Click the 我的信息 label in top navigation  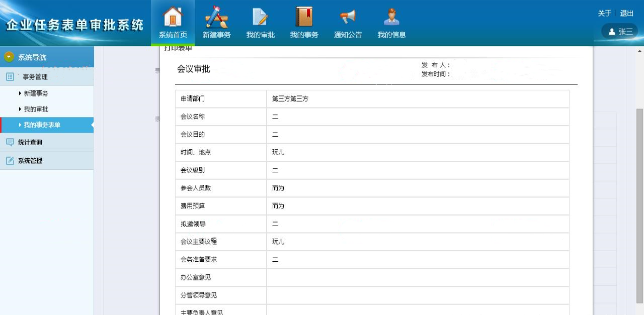pyautogui.click(x=391, y=35)
